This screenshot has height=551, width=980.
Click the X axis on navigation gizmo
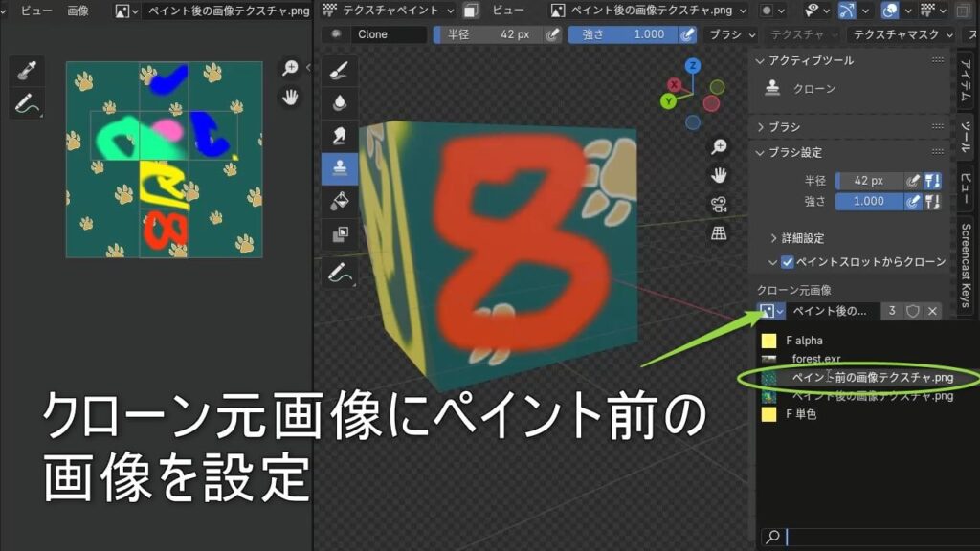point(674,84)
